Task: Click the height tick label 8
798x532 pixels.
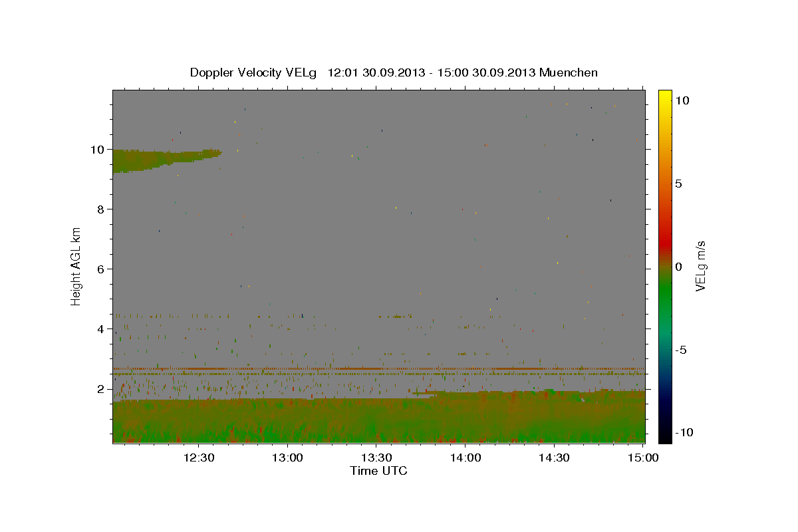Action: tap(102, 209)
